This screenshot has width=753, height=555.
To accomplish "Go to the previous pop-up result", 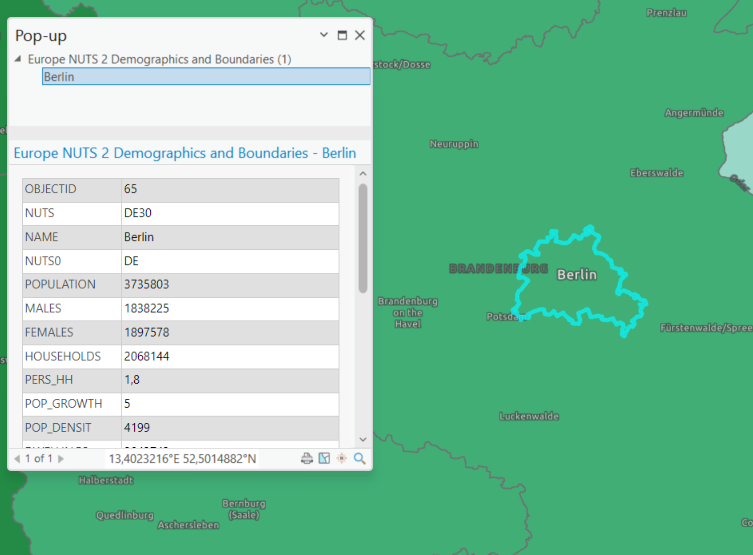I will (x=17, y=458).
